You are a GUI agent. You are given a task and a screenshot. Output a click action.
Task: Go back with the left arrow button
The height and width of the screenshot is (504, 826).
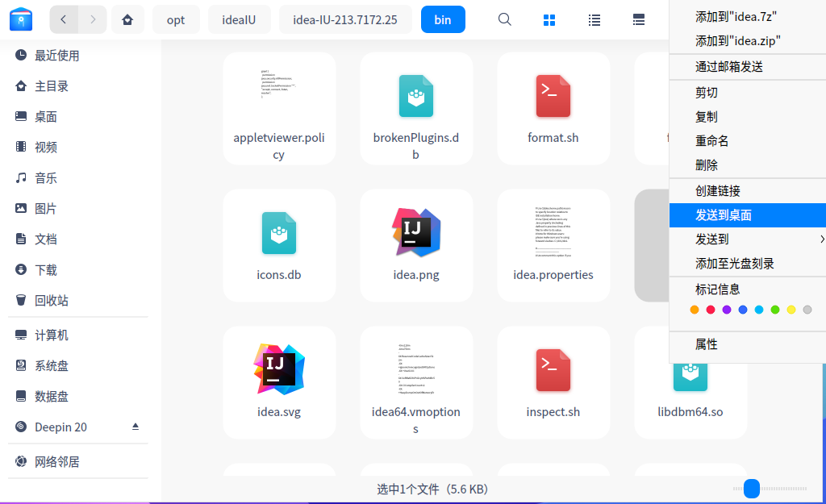64,19
